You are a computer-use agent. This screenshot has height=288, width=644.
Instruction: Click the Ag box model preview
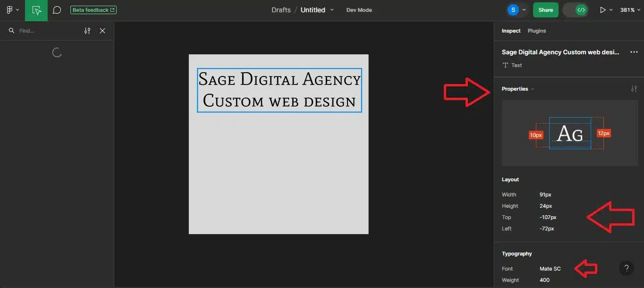click(570, 133)
